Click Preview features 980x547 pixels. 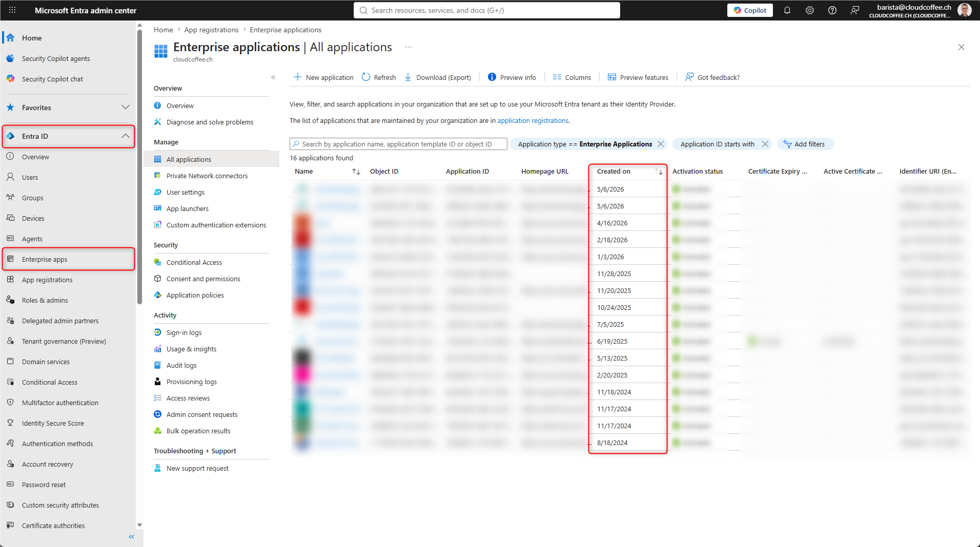point(638,77)
